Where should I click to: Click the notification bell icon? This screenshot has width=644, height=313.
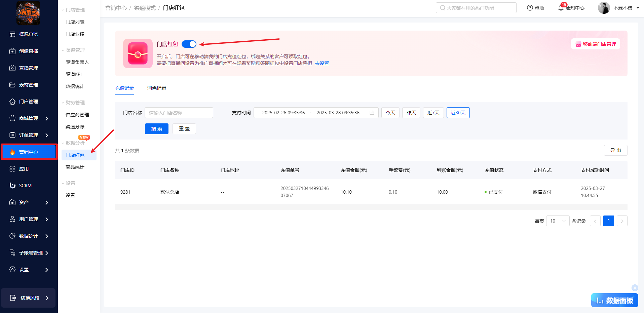click(561, 8)
